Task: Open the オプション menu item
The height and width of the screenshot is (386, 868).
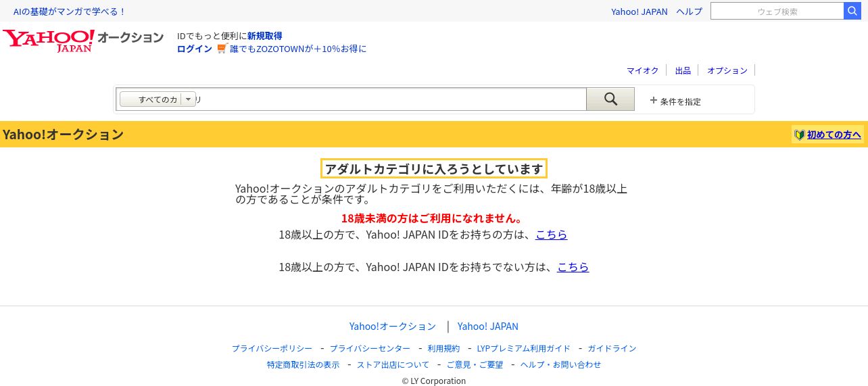Action: click(x=727, y=70)
